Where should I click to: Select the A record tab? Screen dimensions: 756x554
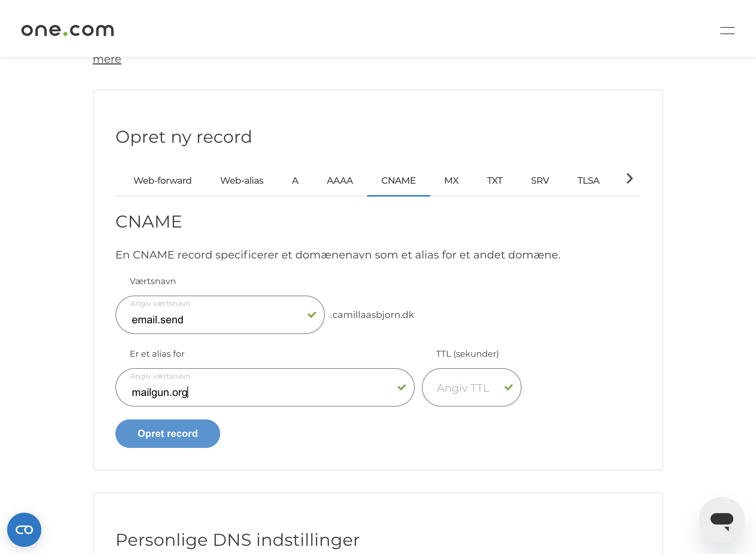[x=295, y=181]
